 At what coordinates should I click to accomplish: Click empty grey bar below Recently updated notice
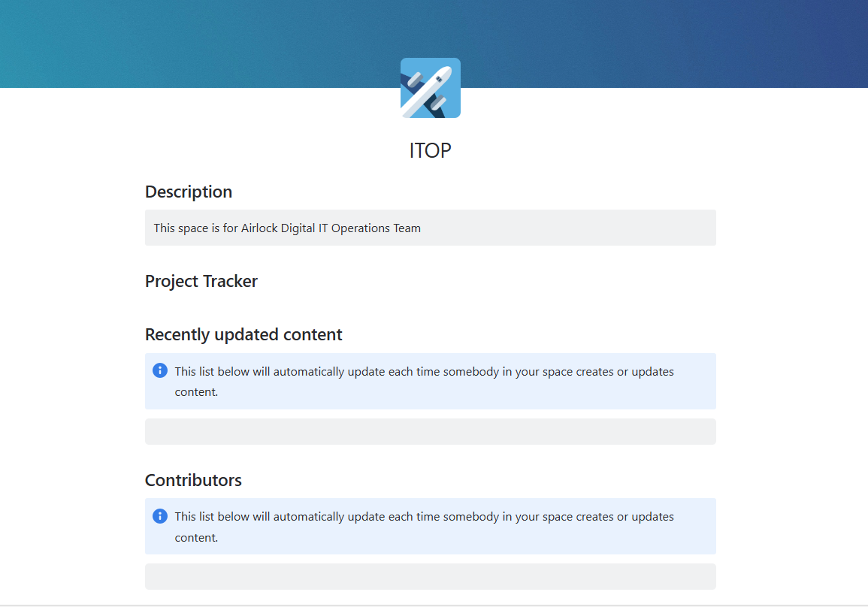click(x=430, y=432)
